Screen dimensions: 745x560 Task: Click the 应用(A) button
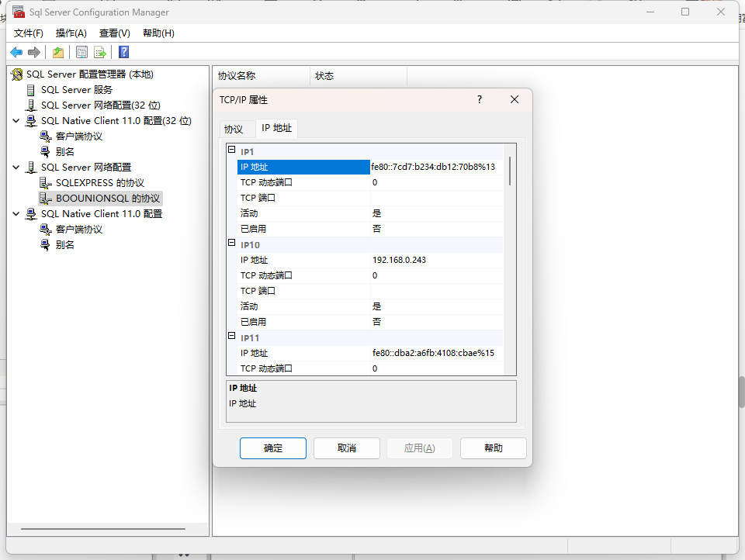[420, 448]
